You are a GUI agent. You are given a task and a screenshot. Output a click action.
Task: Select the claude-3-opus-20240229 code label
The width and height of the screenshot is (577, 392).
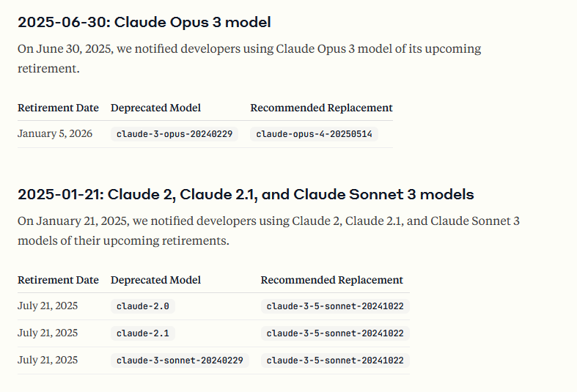[174, 134]
